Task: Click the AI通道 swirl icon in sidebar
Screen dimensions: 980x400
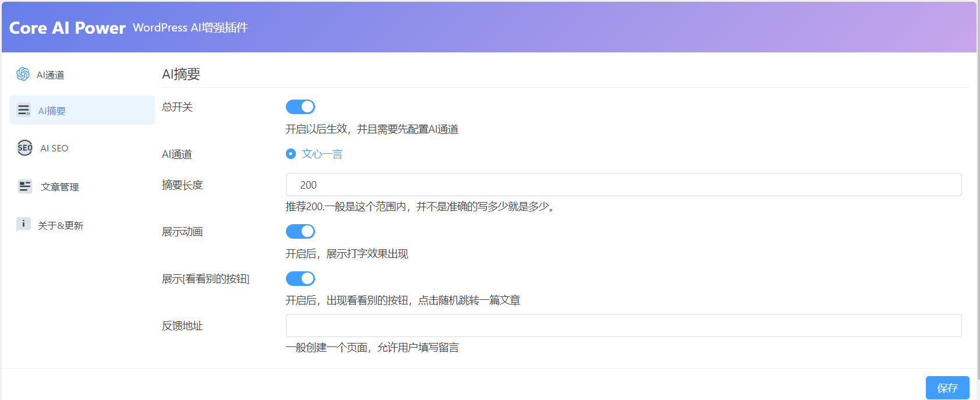Action: pos(23,74)
